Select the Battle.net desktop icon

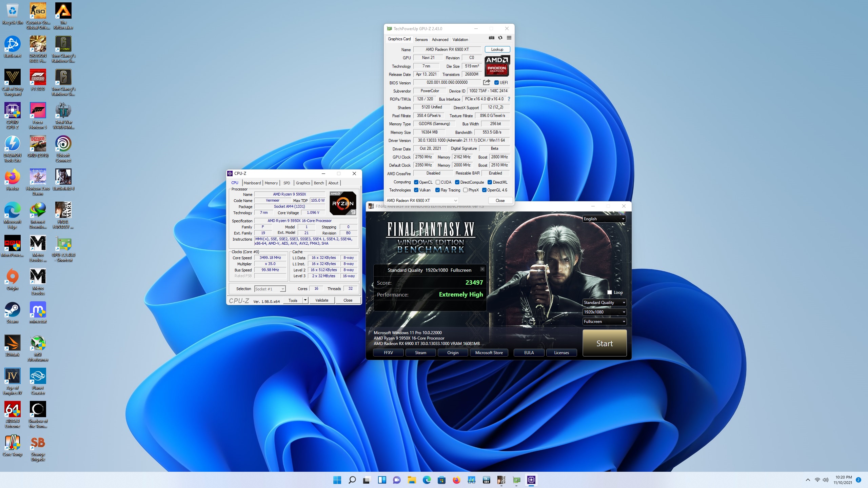pos(13,47)
